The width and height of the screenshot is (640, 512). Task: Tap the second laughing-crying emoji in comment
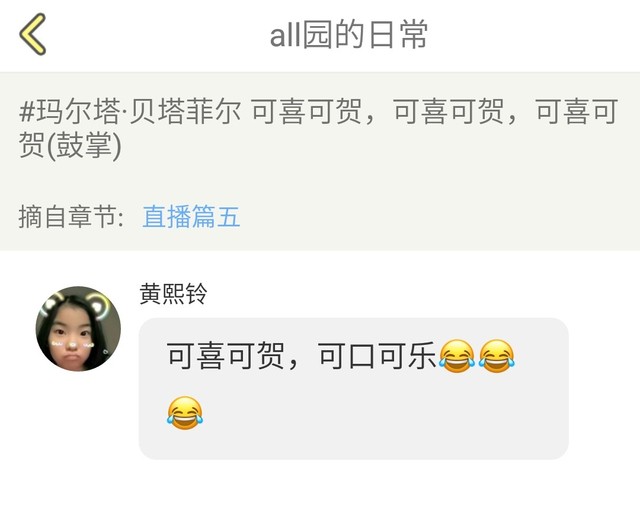tap(497, 356)
